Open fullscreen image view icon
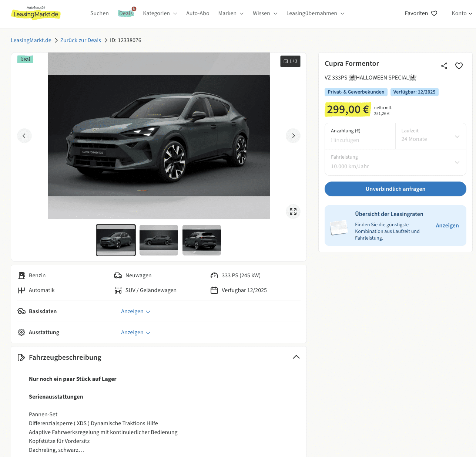The height and width of the screenshot is (457, 476). point(293,211)
